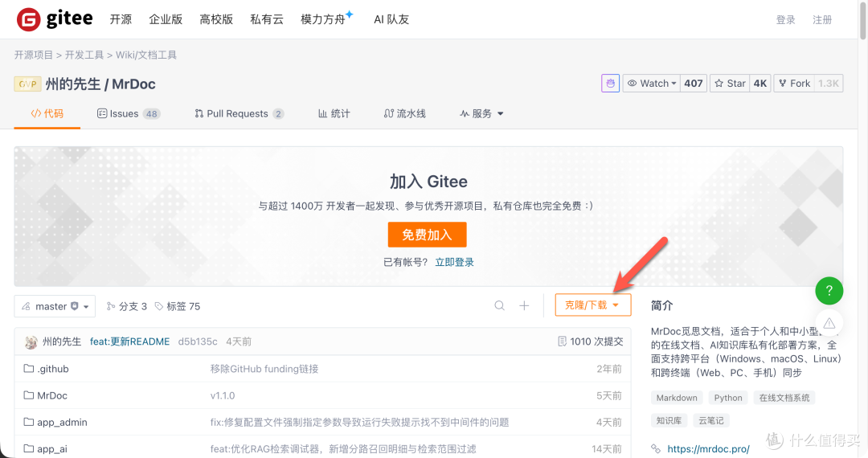Click the d5b135c commit hash
The height and width of the screenshot is (458, 868).
[x=198, y=341]
